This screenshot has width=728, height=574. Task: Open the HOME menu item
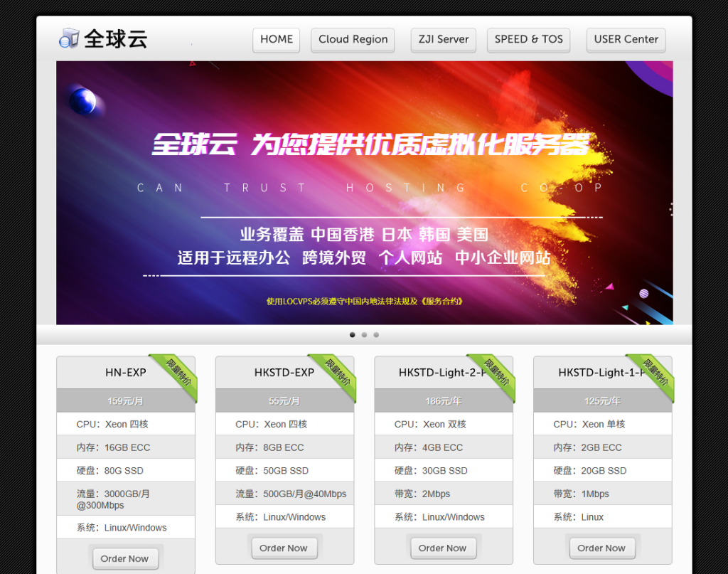(x=277, y=40)
